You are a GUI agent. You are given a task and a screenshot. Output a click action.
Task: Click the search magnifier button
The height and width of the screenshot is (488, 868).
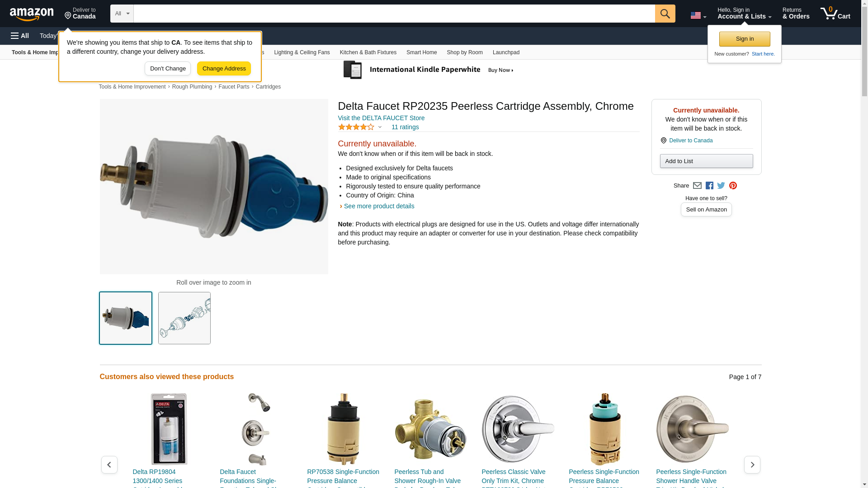(x=665, y=14)
